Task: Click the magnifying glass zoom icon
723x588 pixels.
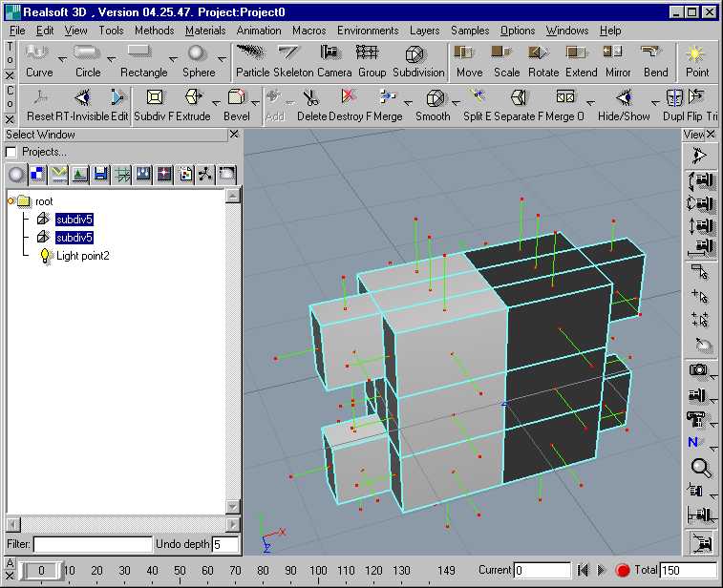Action: [x=700, y=468]
